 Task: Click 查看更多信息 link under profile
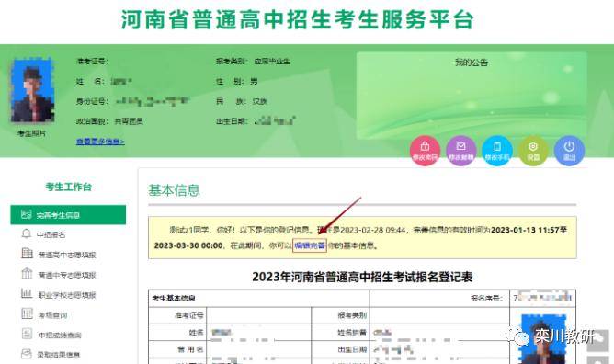100,142
